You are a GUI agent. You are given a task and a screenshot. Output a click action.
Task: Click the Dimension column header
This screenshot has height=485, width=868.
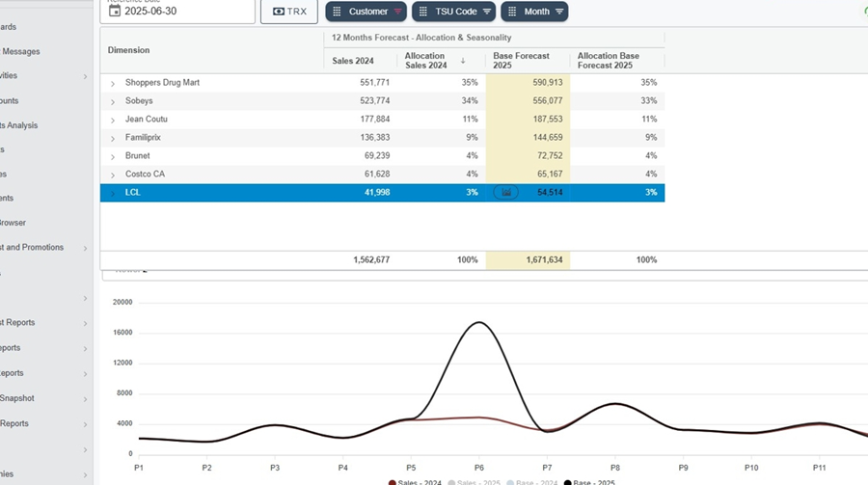click(x=128, y=50)
